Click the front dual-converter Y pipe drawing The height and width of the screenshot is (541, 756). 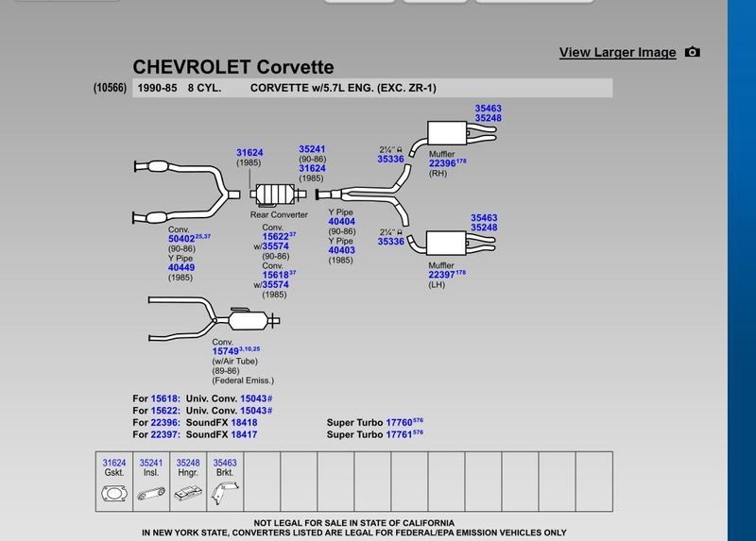point(186,193)
